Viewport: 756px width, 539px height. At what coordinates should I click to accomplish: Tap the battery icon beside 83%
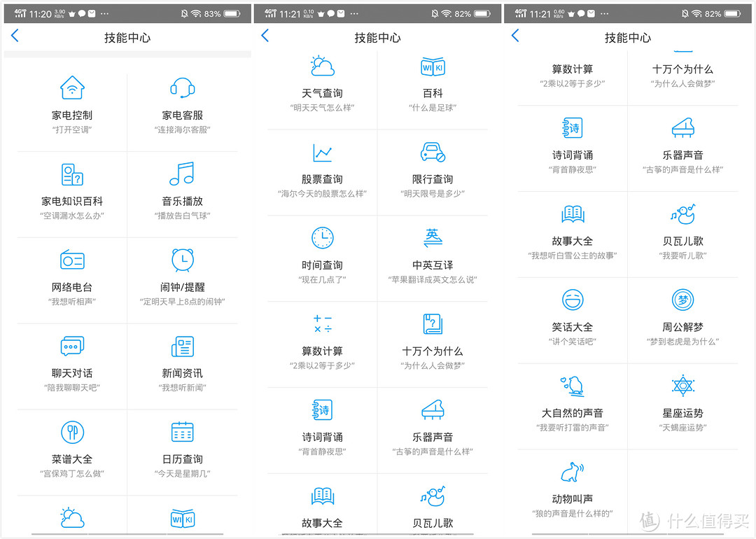click(232, 13)
